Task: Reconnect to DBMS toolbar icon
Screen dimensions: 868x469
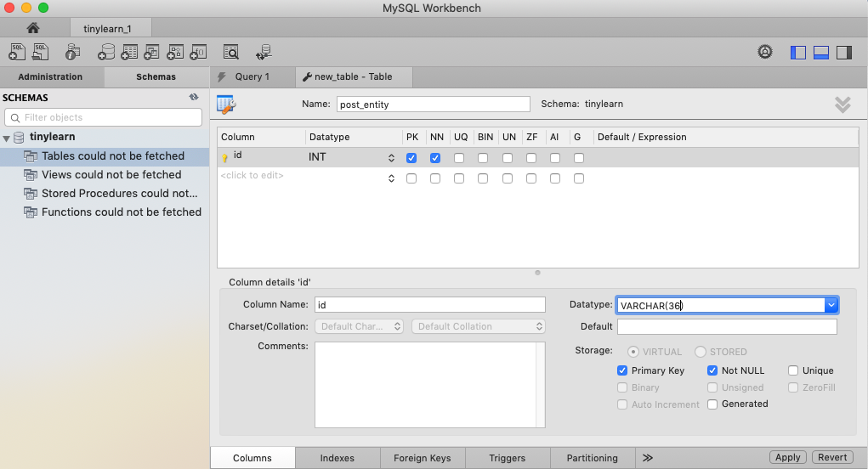Action: [264, 52]
